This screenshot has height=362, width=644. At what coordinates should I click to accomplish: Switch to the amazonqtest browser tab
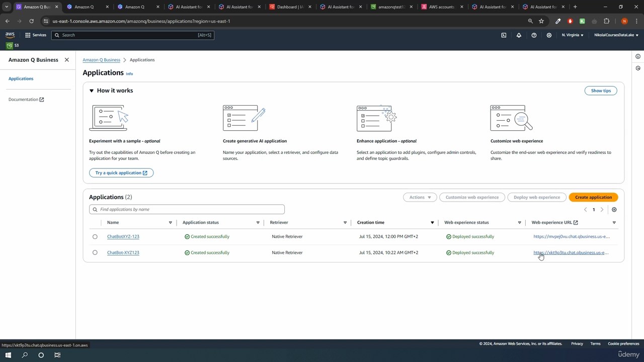coord(391,7)
